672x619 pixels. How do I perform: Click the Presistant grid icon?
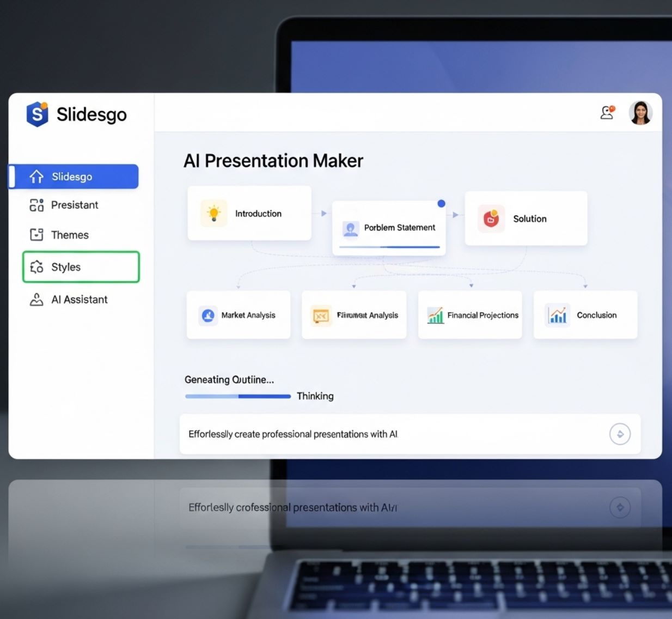pos(36,205)
